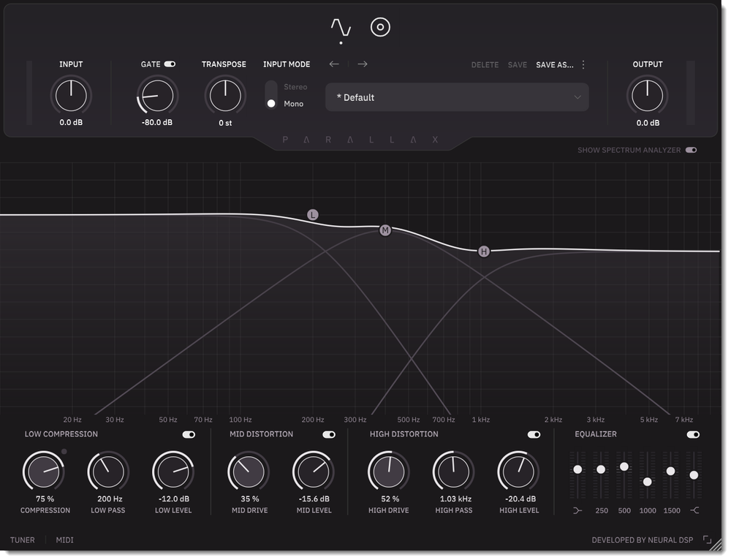Screen dimensions: 731x560
Task: Open the circular cab section icon
Action: tap(380, 27)
